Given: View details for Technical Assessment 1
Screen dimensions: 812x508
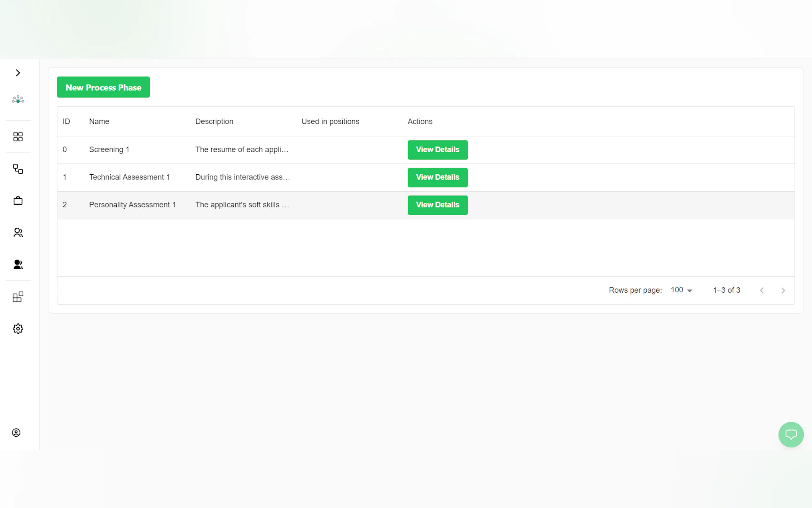Looking at the screenshot, I should click(437, 178).
